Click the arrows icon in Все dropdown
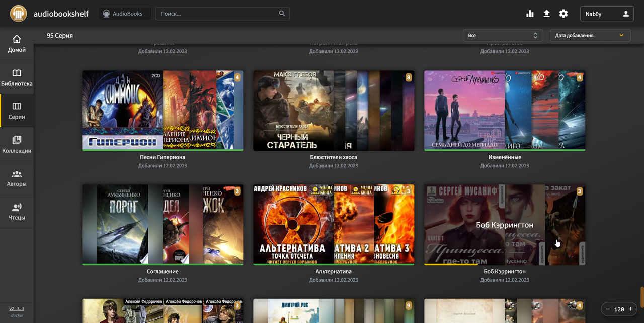 536,35
